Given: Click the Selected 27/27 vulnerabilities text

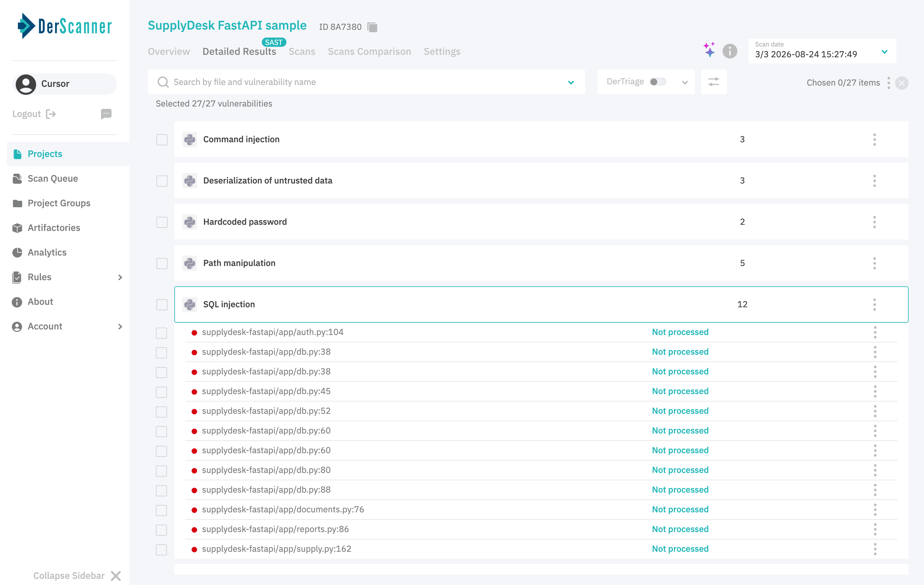Looking at the screenshot, I should (x=214, y=103).
